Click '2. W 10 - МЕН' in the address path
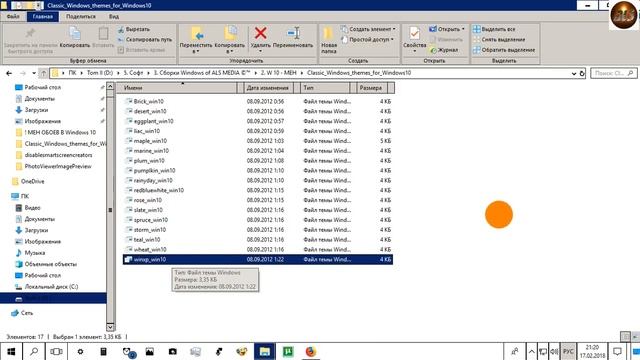This screenshot has width=640, height=360. point(278,73)
